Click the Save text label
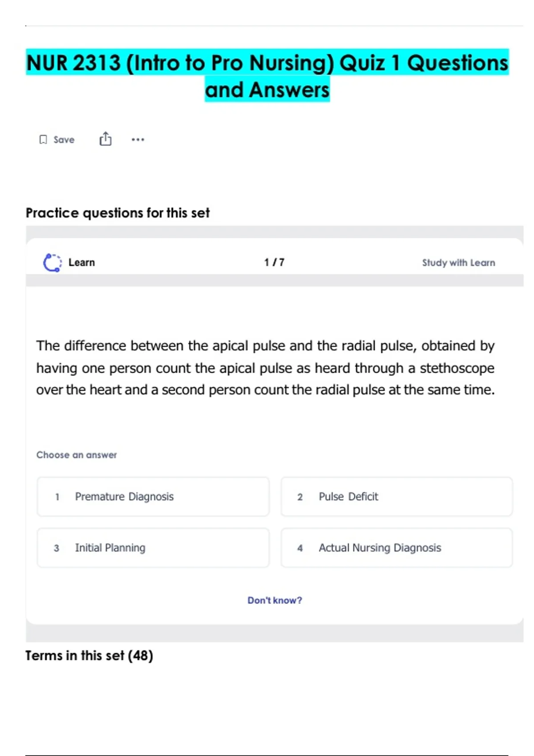Image resolution: width=534 pixels, height=756 pixels. pyautogui.click(x=64, y=140)
